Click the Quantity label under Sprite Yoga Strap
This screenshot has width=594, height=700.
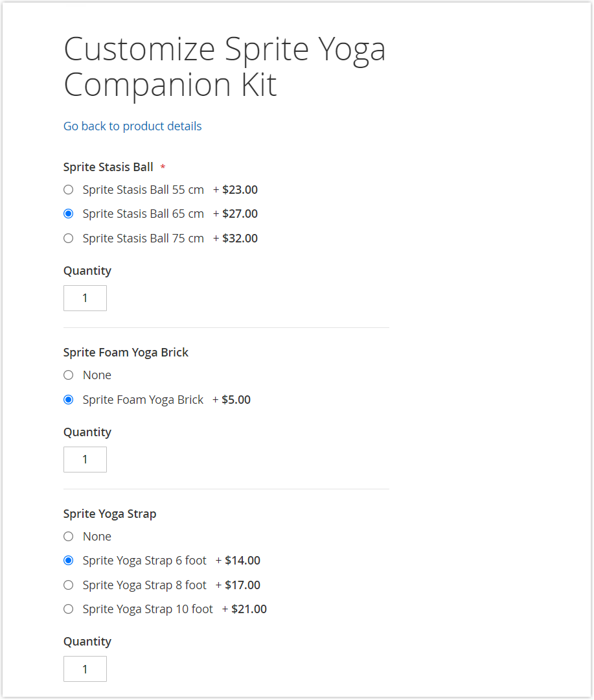pyautogui.click(x=87, y=641)
